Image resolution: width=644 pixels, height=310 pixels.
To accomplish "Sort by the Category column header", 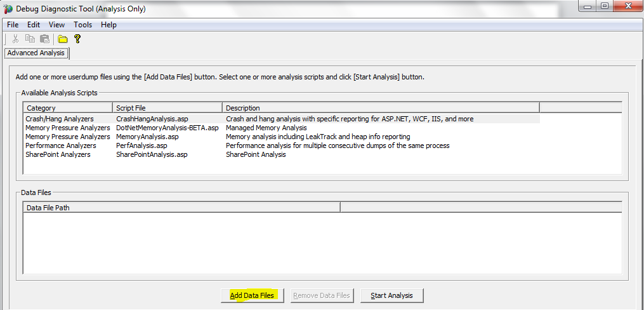I will [x=68, y=108].
